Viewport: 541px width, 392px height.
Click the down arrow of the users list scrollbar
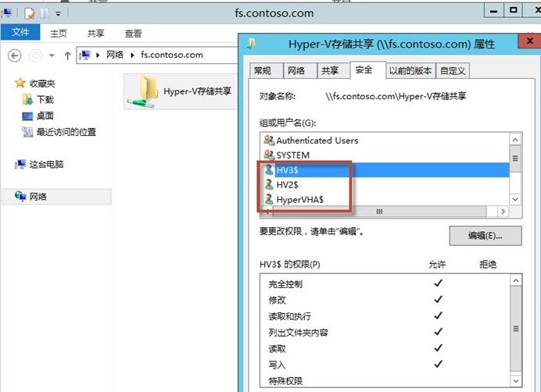pyautogui.click(x=515, y=199)
